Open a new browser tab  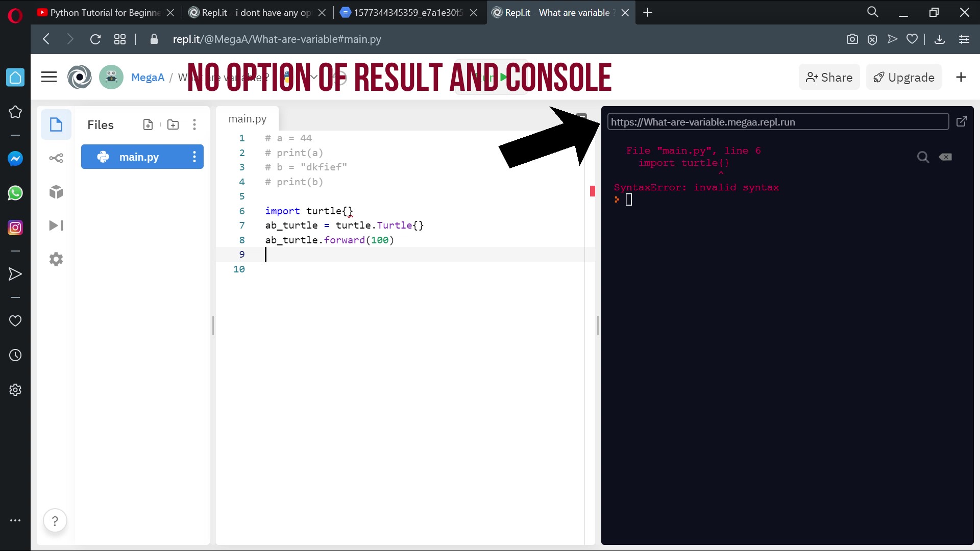[x=648, y=12]
